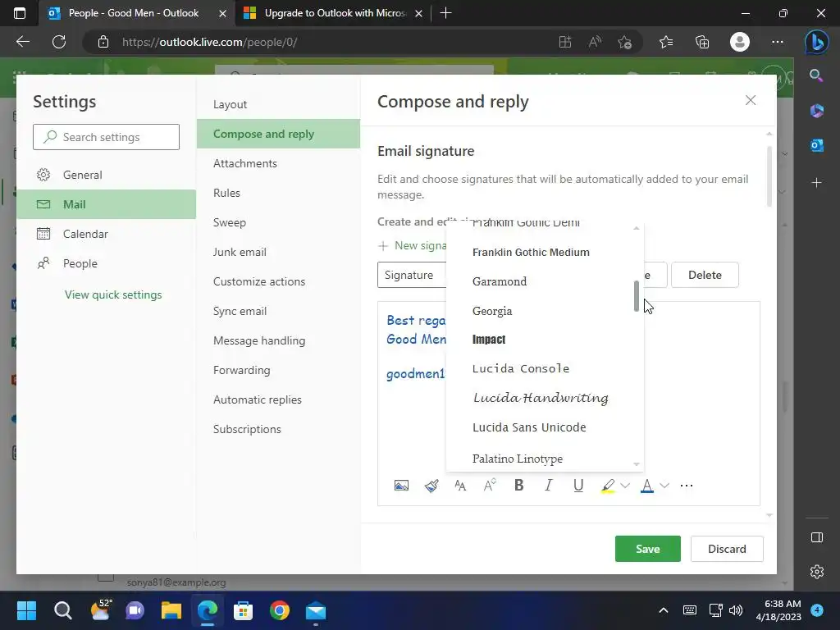Open Message handling settings page
The image size is (840, 630).
(279, 340)
